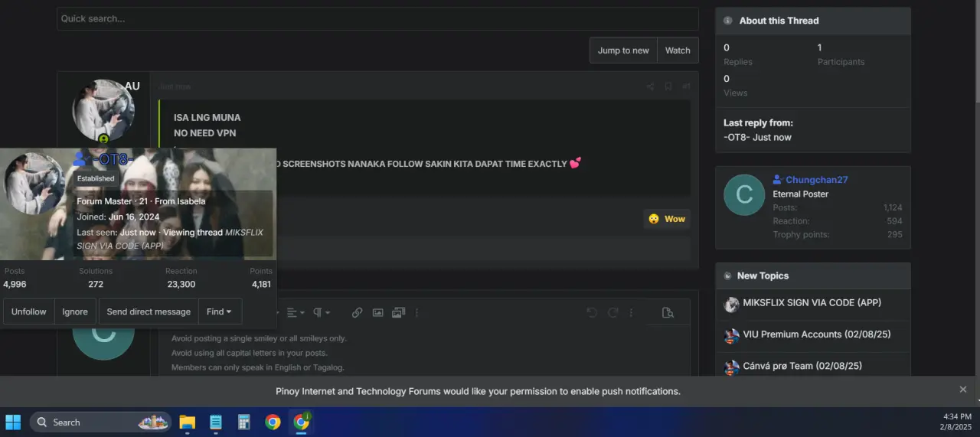The image size is (980, 437).
Task: Click the Windows taskbar Search box
Action: [x=100, y=422]
